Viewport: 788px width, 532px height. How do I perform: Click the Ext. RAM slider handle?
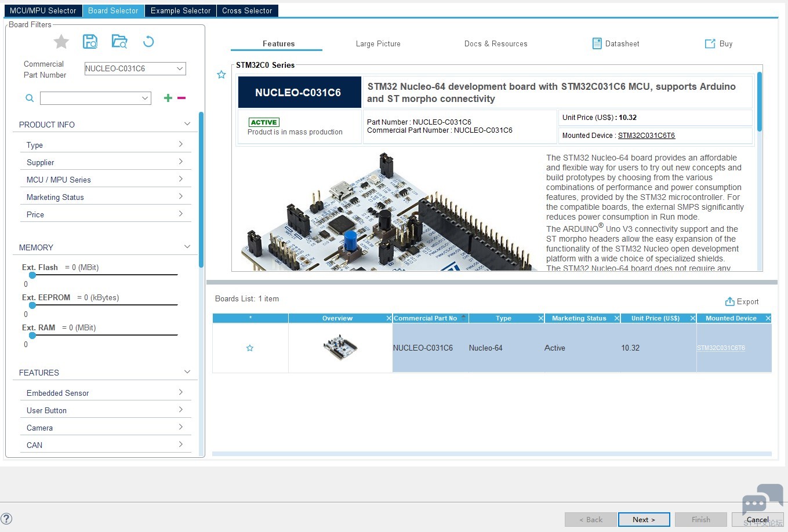coord(32,335)
